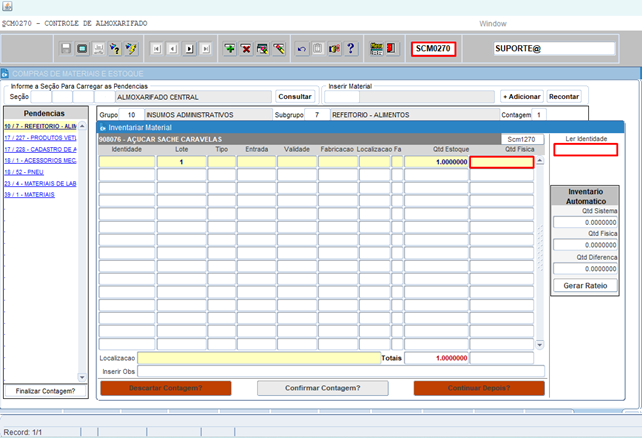This screenshot has width=642, height=438.
Task: Open pendency 10 / 7 - REFEITORIO
Action: pyautogui.click(x=41, y=126)
